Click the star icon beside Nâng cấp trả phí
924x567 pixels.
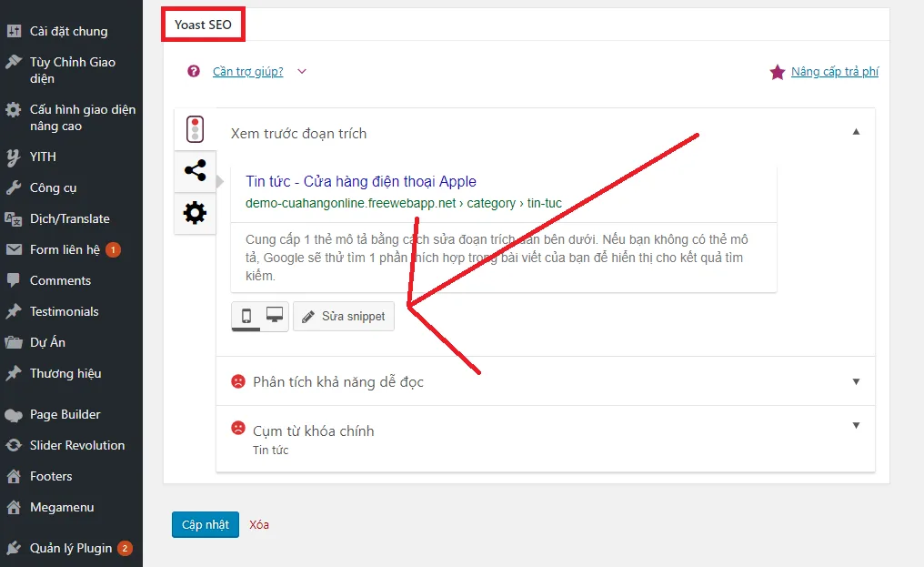[x=777, y=72]
